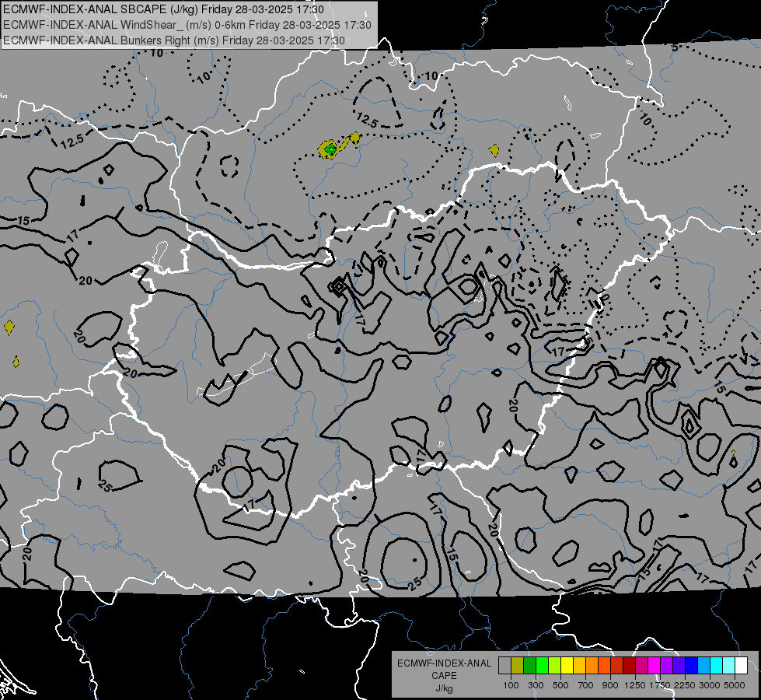Click the 1250 value under the color scale
This screenshot has height=700, width=761.
tap(635, 685)
